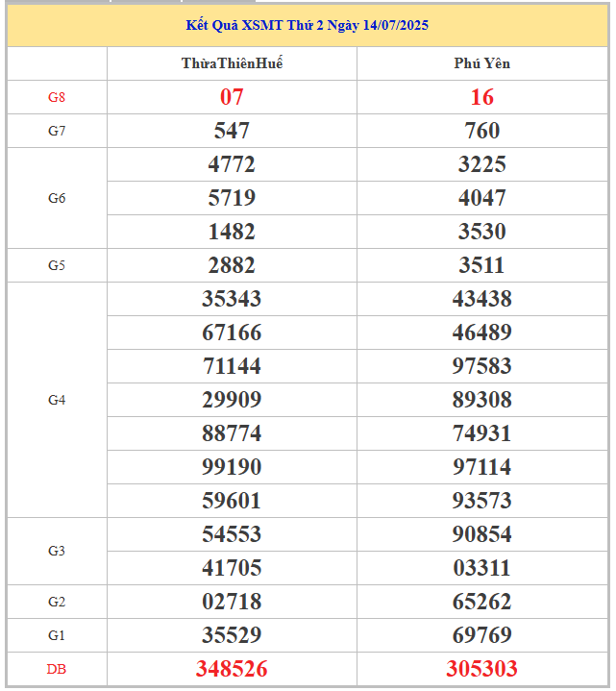Select the G5 value 2882

[232, 265]
